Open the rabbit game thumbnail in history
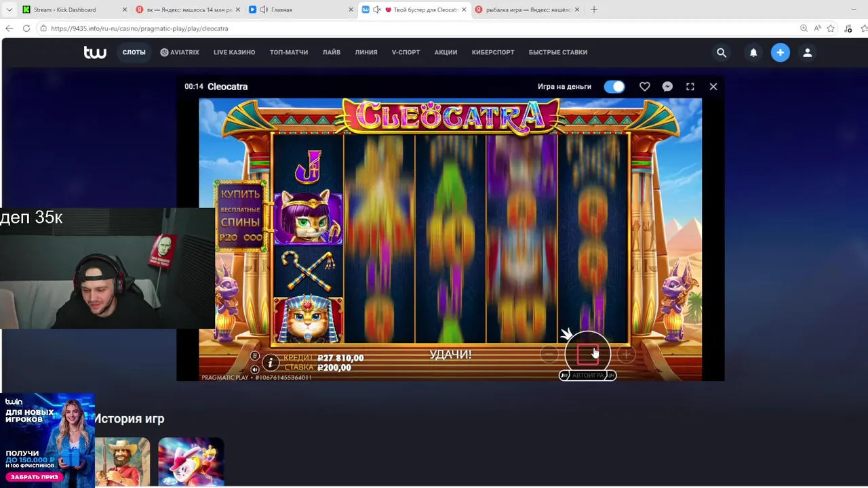 click(x=191, y=462)
